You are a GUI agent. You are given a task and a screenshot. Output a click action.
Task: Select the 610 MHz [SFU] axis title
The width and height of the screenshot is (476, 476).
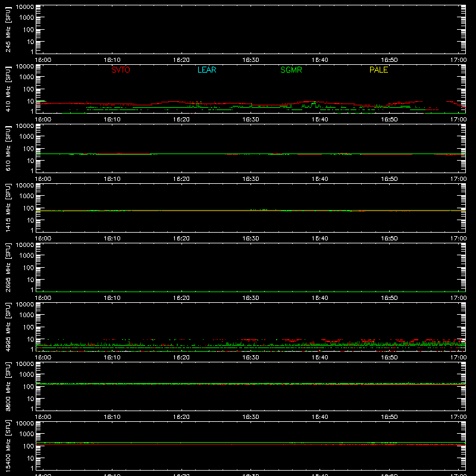8,149
